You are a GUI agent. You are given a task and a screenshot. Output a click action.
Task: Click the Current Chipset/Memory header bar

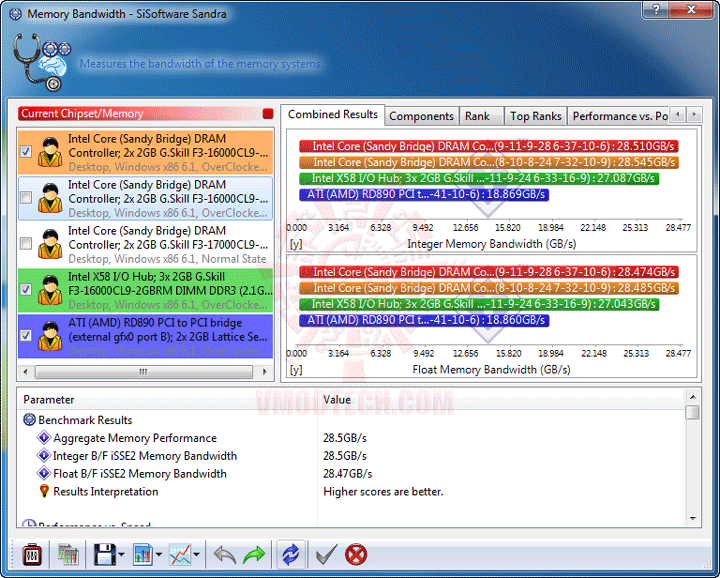point(146,113)
